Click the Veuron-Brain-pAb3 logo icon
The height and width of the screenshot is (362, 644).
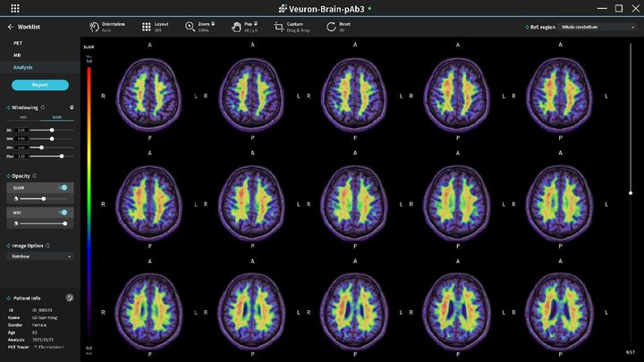pyautogui.click(x=283, y=9)
